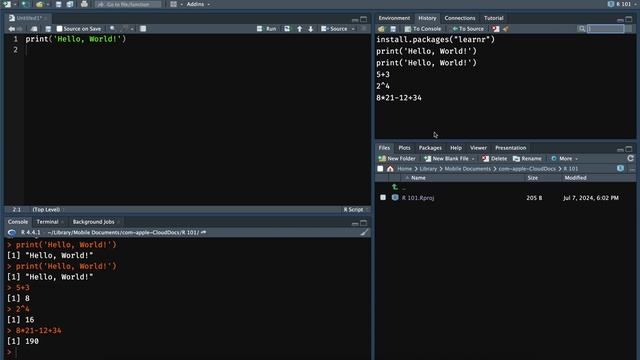Click the up-directory green arrow in Files
The width and height of the screenshot is (640, 360).
click(x=395, y=187)
